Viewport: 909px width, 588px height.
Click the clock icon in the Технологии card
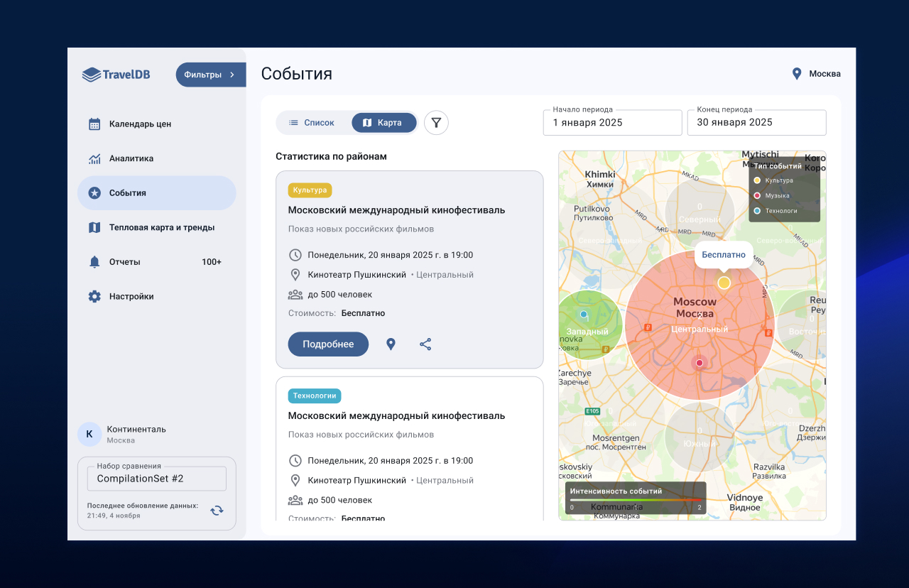(x=295, y=461)
